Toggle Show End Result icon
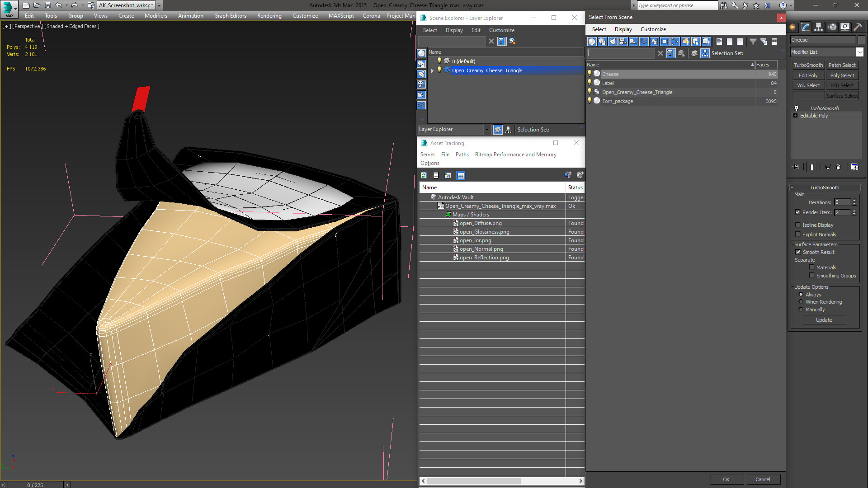This screenshot has width=868, height=488. (x=812, y=167)
